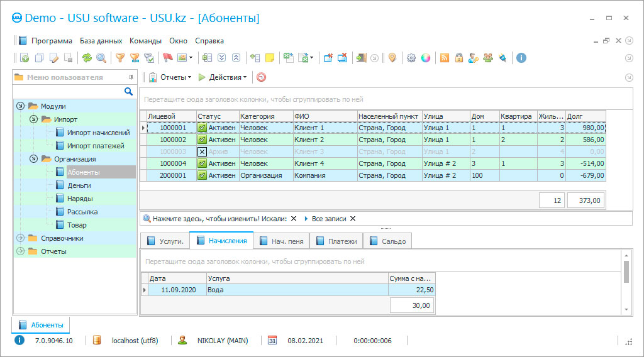Pin the Меню пользователя panel
The height and width of the screenshot is (357, 644).
pos(131,77)
